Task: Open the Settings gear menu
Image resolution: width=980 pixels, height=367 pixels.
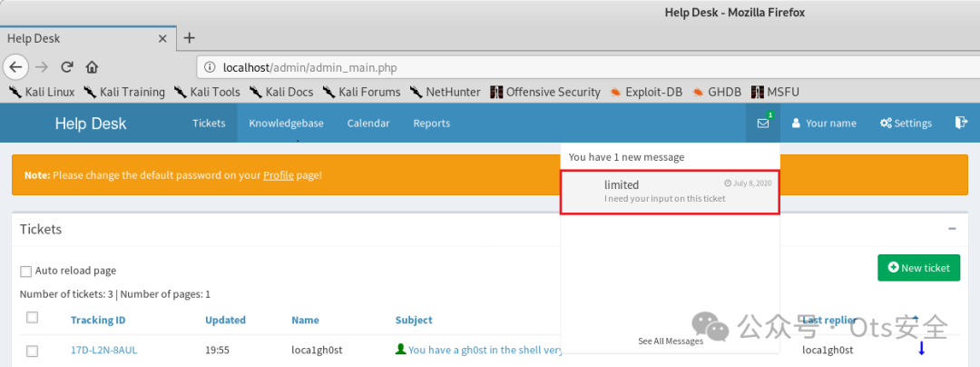Action: tap(906, 124)
